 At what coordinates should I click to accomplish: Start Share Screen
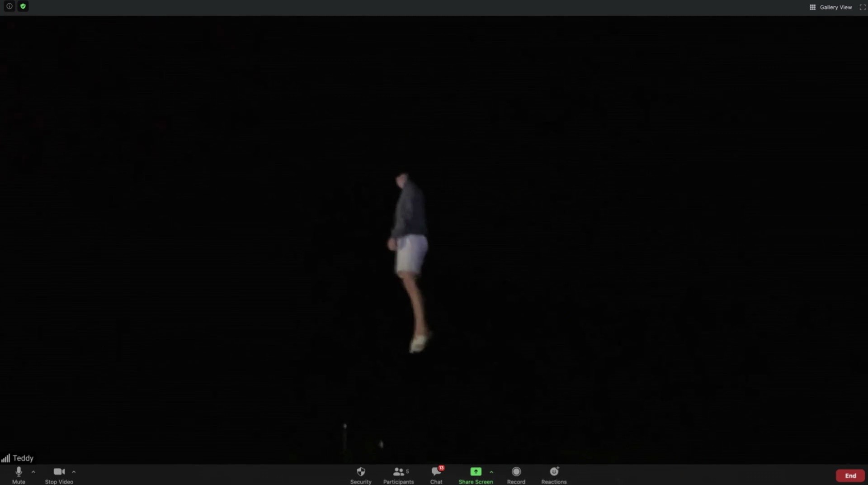tap(476, 475)
